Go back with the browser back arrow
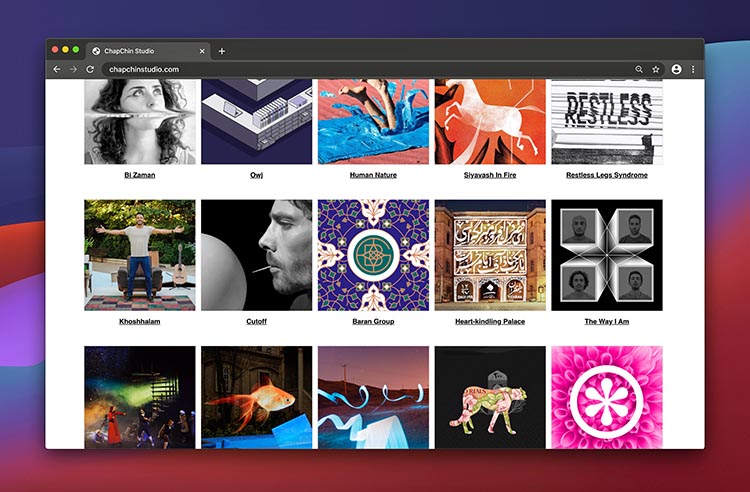The height and width of the screenshot is (492, 750). click(x=57, y=69)
